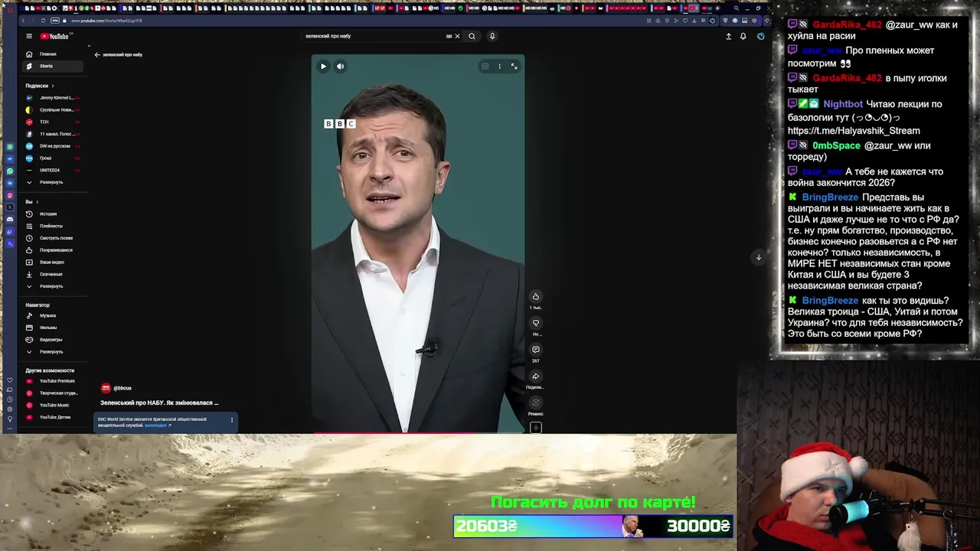The width and height of the screenshot is (980, 551).
Task: Open Instagram in browser side panel
Action: 10,195
